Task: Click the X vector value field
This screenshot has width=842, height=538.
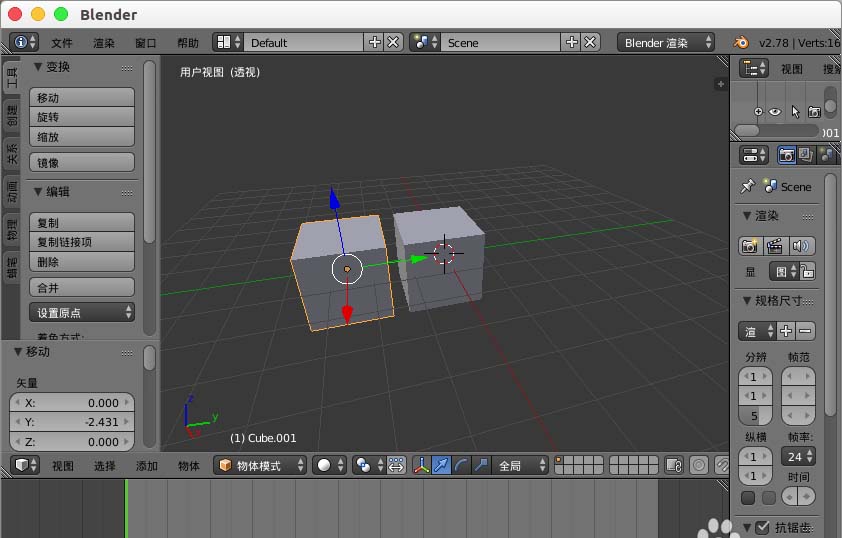Action: click(72, 403)
